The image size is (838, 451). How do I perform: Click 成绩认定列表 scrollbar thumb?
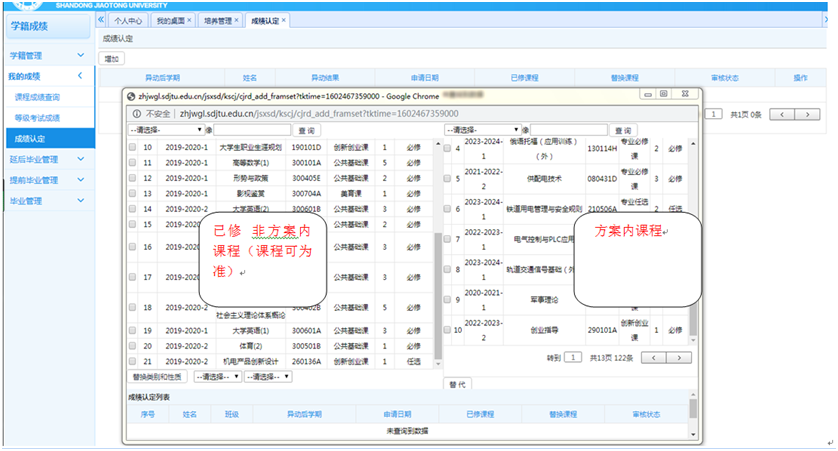693,408
